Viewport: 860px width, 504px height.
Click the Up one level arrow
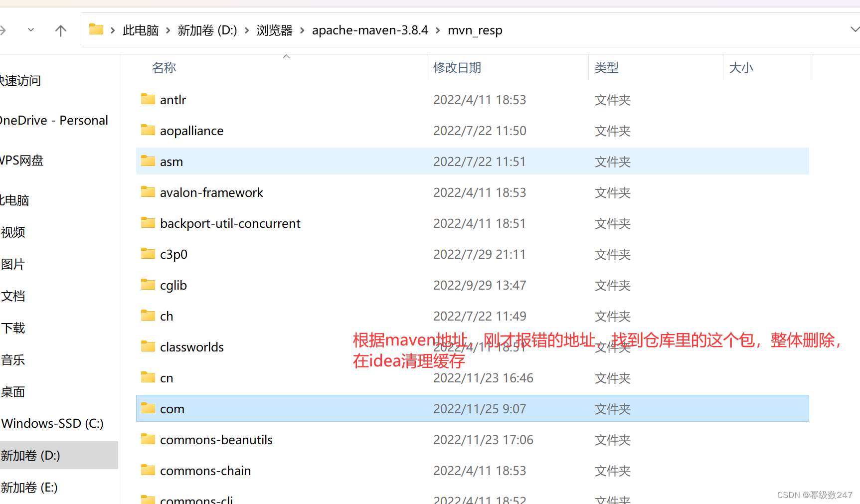pos(60,31)
